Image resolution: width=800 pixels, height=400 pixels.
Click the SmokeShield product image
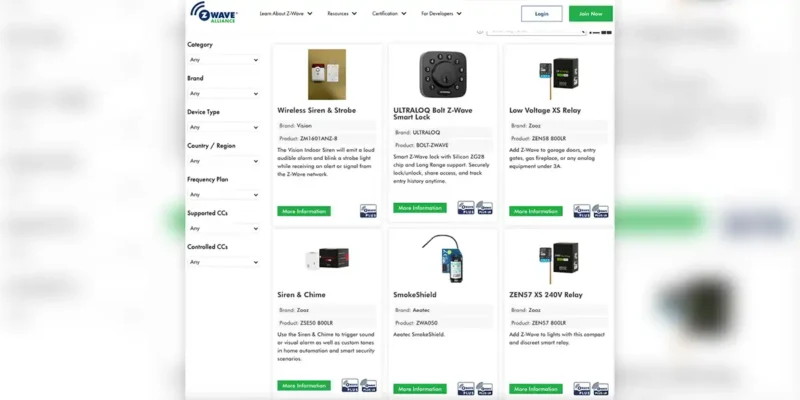click(443, 259)
